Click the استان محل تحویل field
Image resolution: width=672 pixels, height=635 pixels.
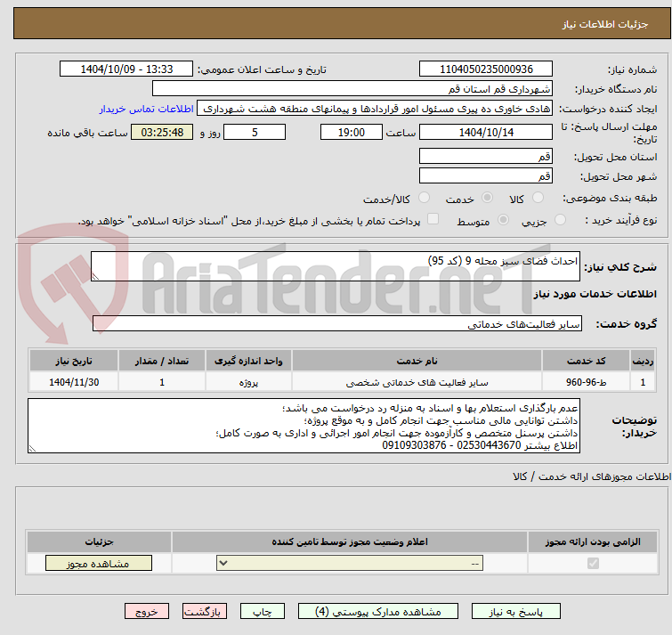(x=486, y=156)
